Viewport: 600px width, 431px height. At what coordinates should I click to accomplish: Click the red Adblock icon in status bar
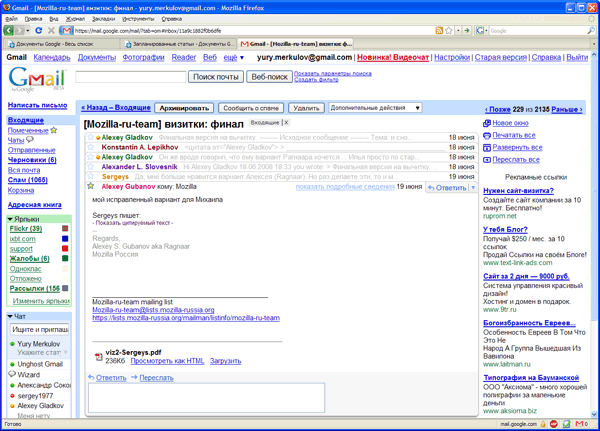[554, 424]
